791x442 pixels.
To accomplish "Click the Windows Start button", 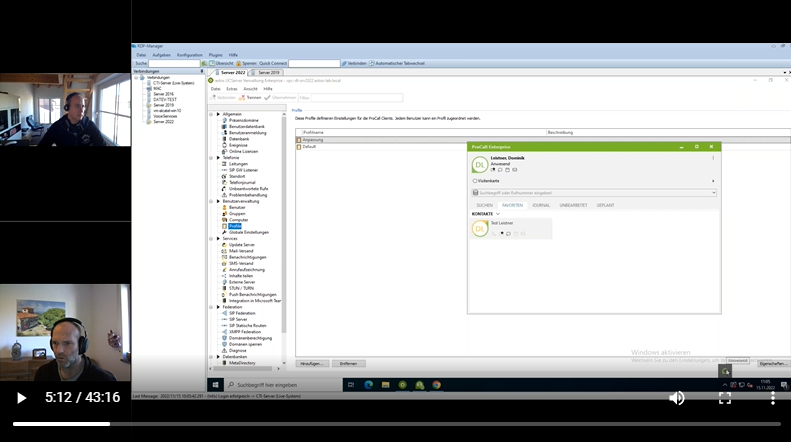I will click(x=216, y=385).
